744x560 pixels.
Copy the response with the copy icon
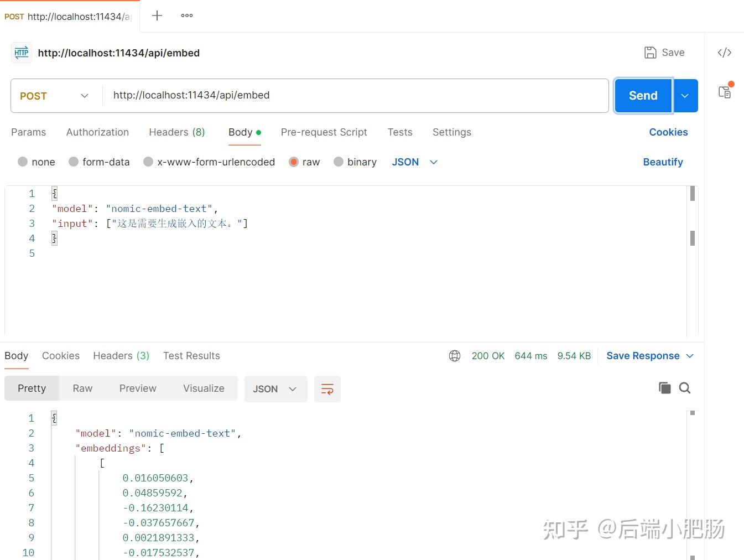click(x=664, y=388)
